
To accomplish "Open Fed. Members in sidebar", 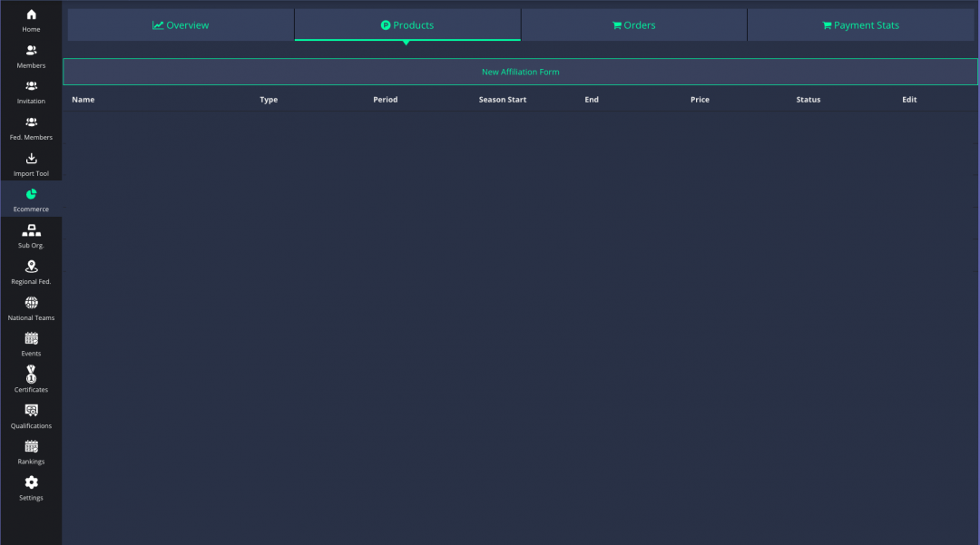I will click(x=31, y=128).
